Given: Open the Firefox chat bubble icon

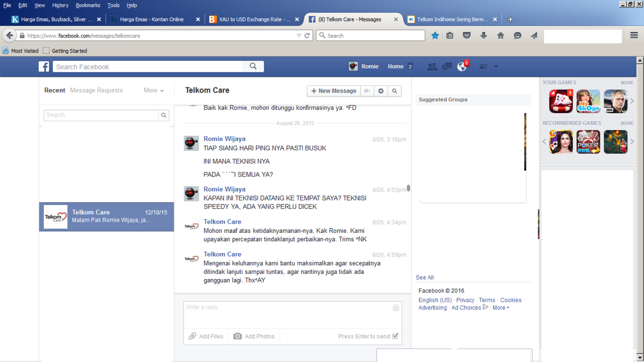Looking at the screenshot, I should tap(517, 35).
